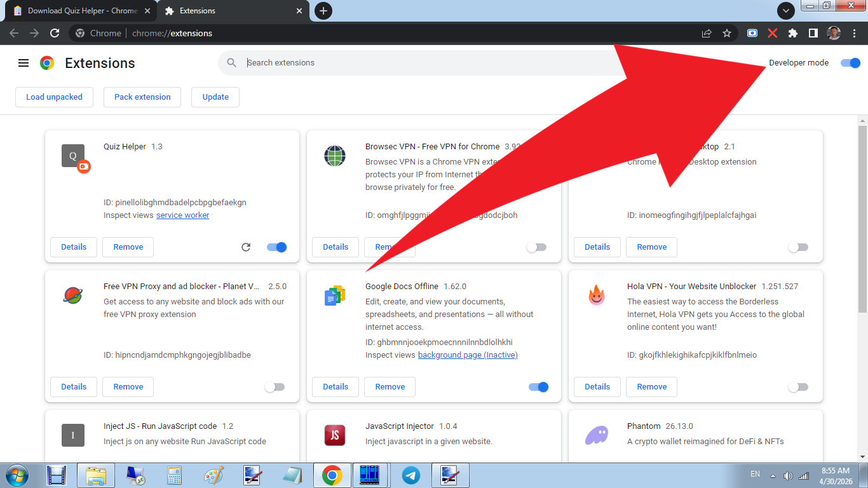
Task: Open Calculator from the taskbar
Action: coord(174,475)
